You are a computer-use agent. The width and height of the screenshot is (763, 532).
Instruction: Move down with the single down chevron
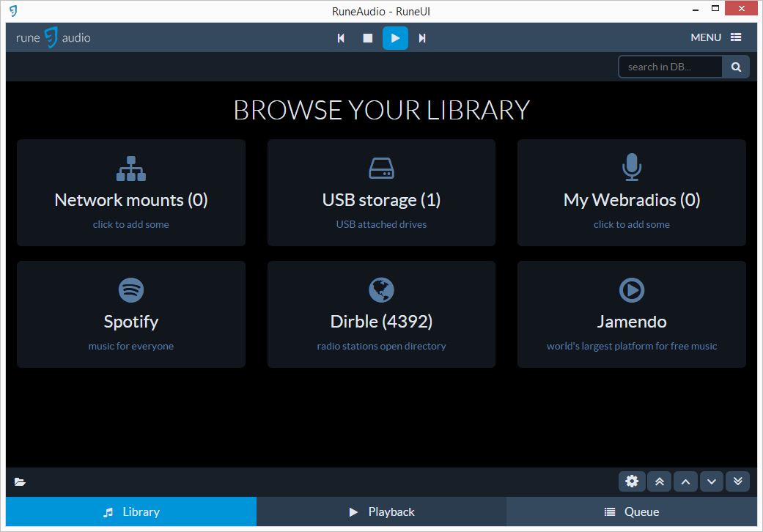712,481
